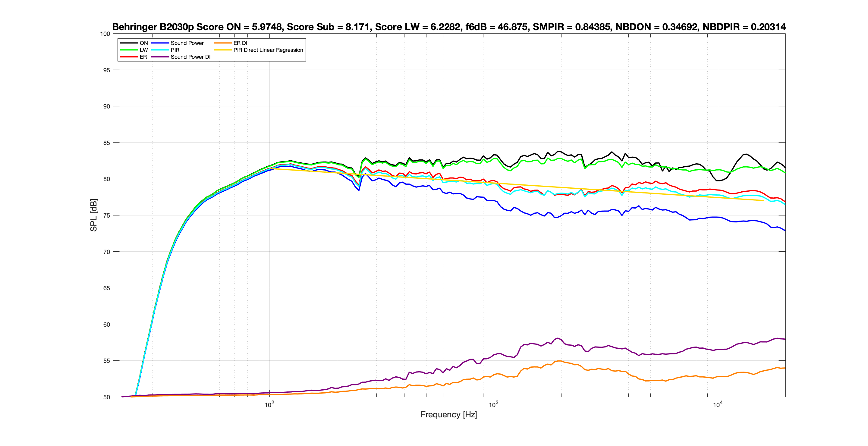
Task: Click the 'PIR Direct Linear Regression' legend entry
Action: click(x=268, y=50)
